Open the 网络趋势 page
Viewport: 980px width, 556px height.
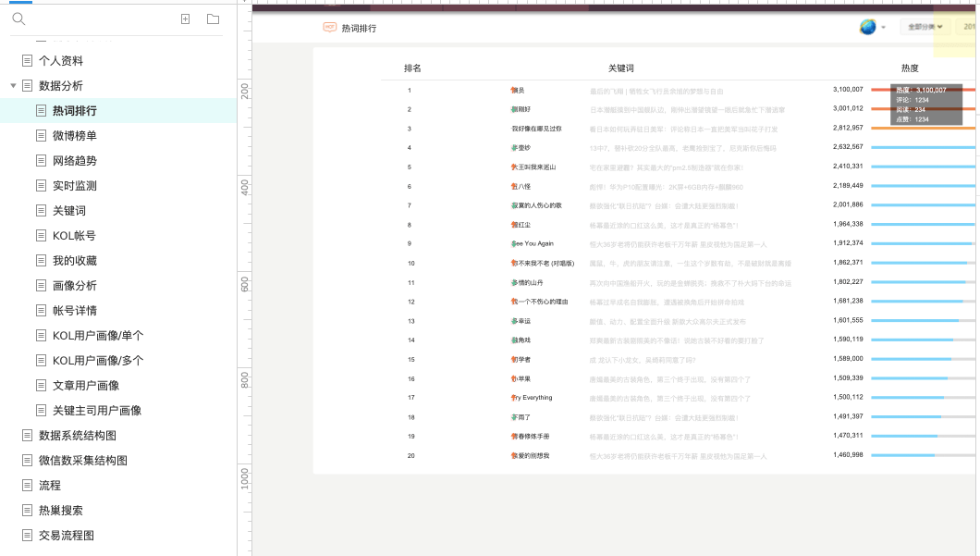coord(74,161)
